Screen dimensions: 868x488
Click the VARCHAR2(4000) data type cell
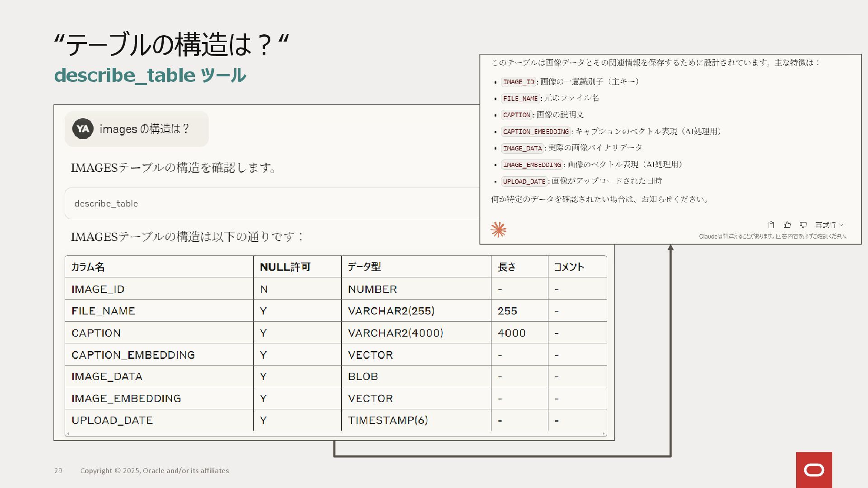pyautogui.click(x=395, y=333)
